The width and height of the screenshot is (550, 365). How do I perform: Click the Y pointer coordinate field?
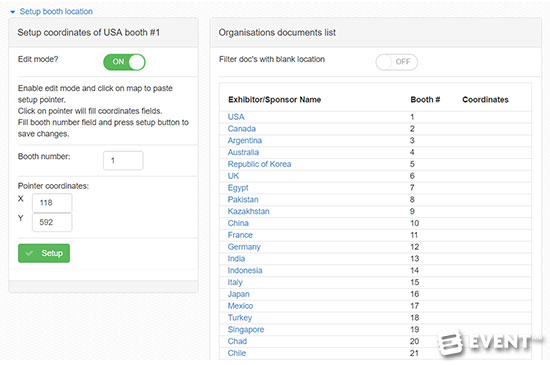pyautogui.click(x=52, y=222)
